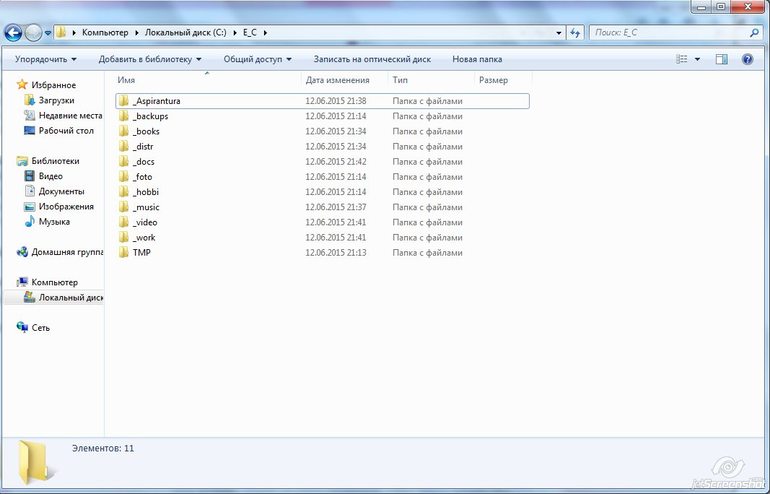Sort by the Дата изменения column header

pyautogui.click(x=337, y=80)
